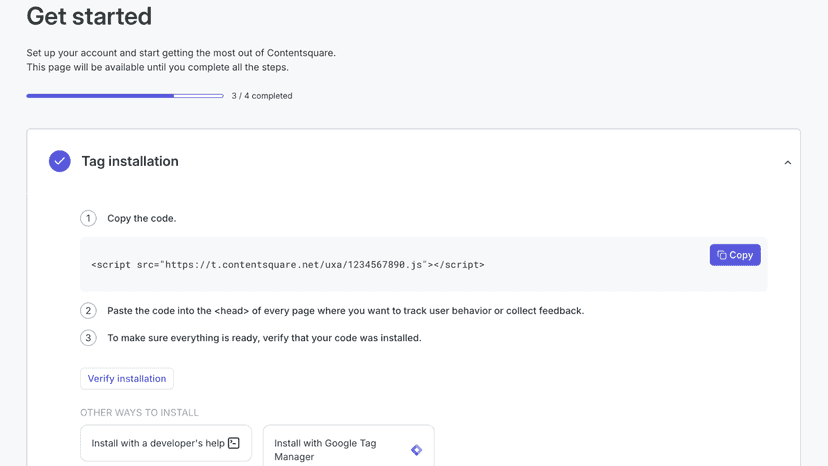Click the script tag code snippet

point(288,264)
